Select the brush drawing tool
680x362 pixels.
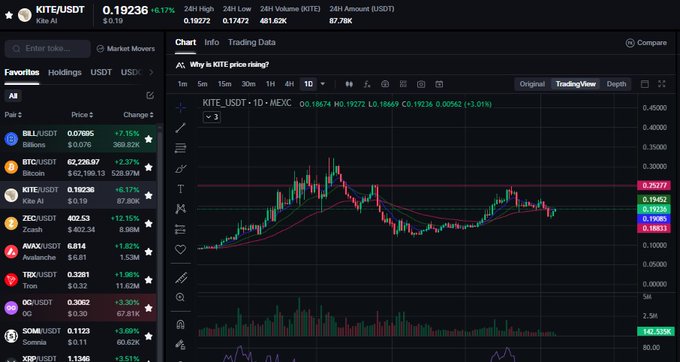[x=180, y=169]
